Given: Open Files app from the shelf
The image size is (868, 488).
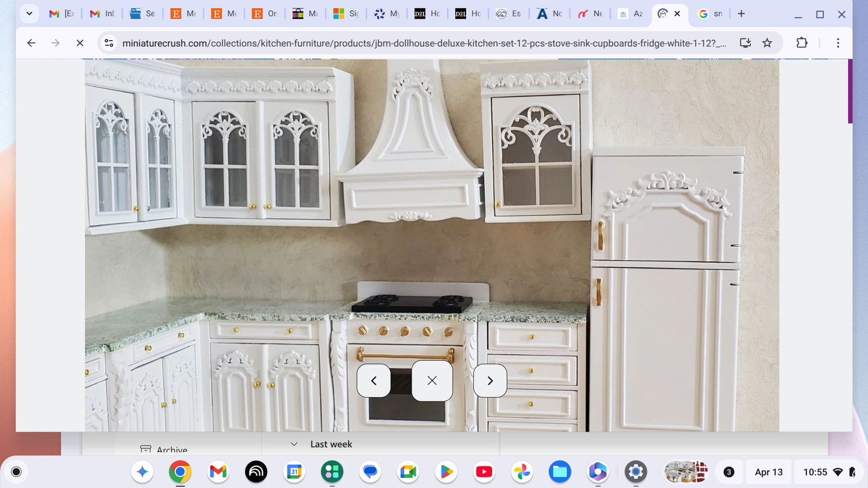Looking at the screenshot, I should [560, 472].
